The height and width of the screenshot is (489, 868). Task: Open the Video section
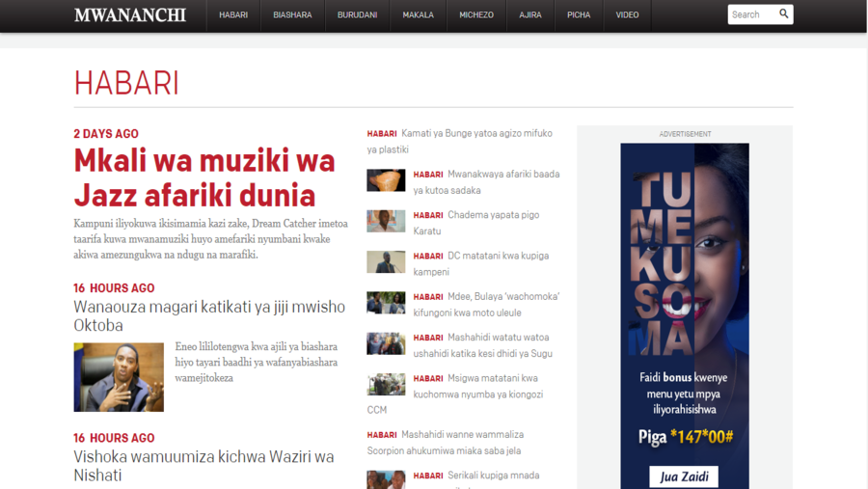(x=627, y=15)
